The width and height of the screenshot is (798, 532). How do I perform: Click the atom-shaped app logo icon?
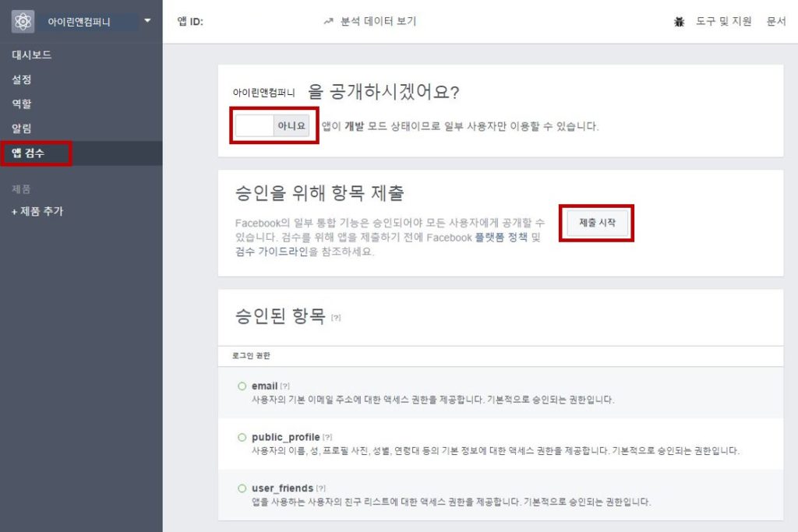23,21
